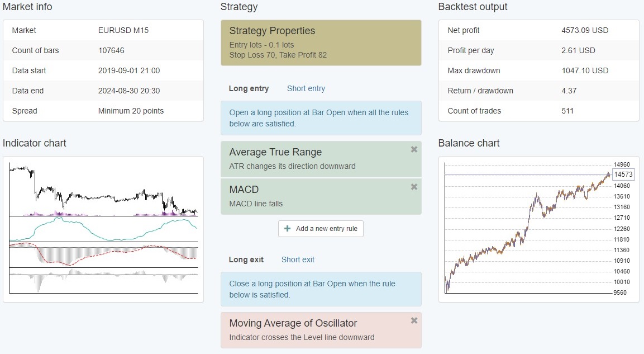Switch to the Short entry tab
The image size is (644, 354).
306,88
